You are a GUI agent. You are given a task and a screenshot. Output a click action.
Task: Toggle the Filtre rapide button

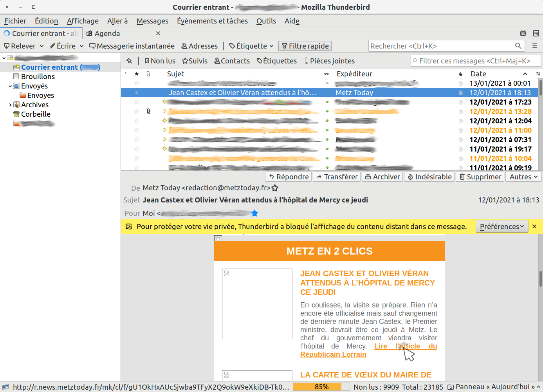pos(305,46)
